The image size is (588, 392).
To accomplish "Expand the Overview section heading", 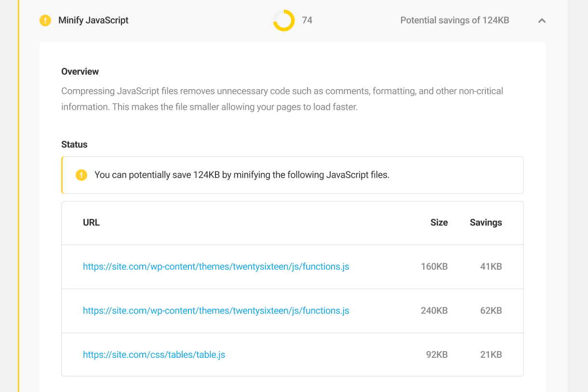I will tap(80, 71).
